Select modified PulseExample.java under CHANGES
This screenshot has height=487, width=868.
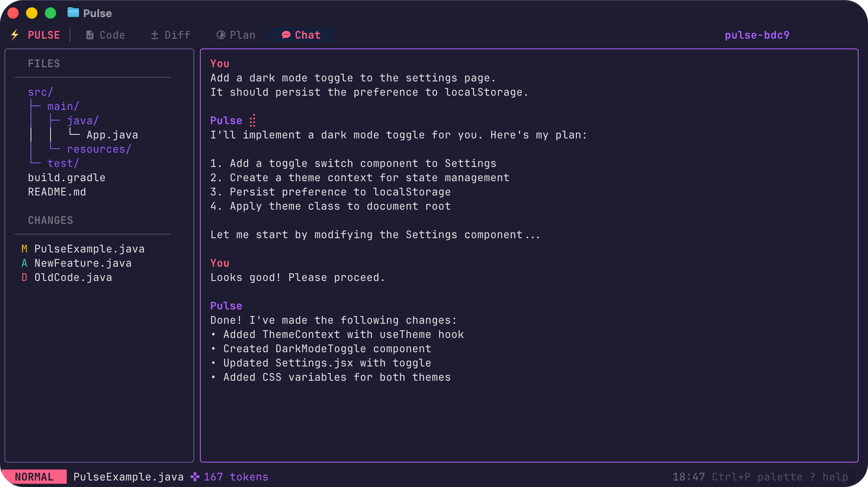pos(90,249)
